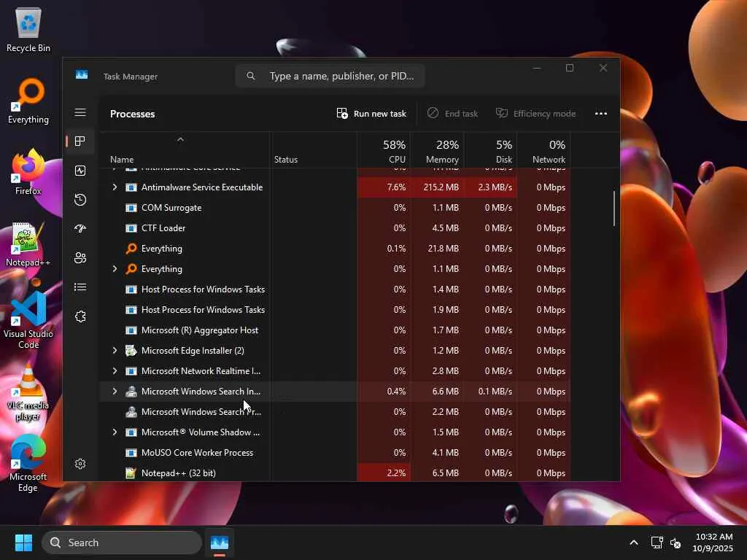747x560 pixels.
Task: Click the process list vertical scrollbar thumb
Action: [x=614, y=208]
